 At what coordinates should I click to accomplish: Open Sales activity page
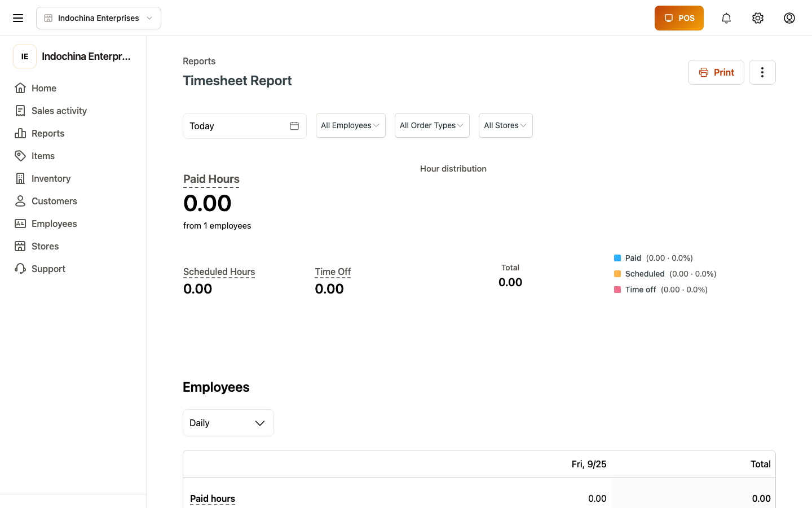coord(59,111)
